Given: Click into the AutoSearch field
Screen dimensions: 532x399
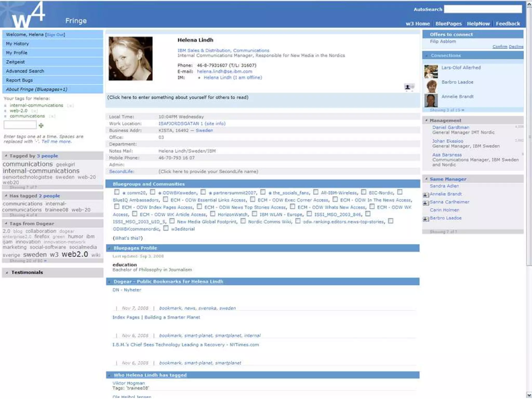Looking at the screenshot, I should tap(483, 9).
